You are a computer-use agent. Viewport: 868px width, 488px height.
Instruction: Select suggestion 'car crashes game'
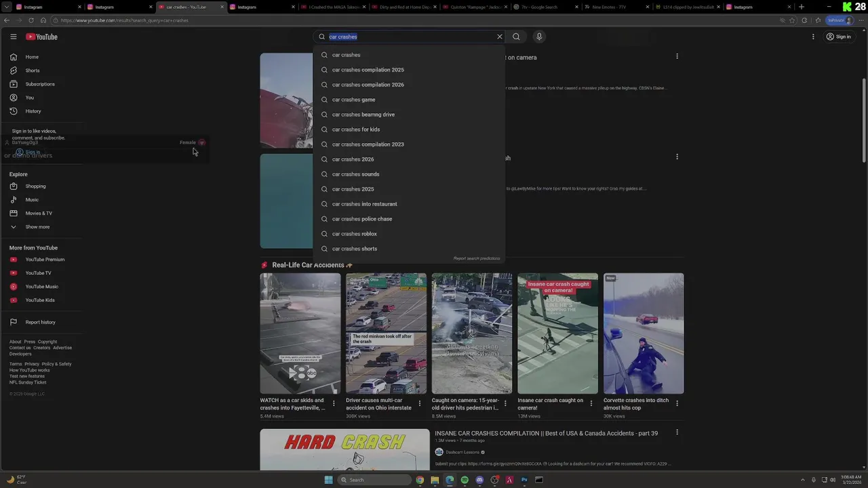pos(409,100)
